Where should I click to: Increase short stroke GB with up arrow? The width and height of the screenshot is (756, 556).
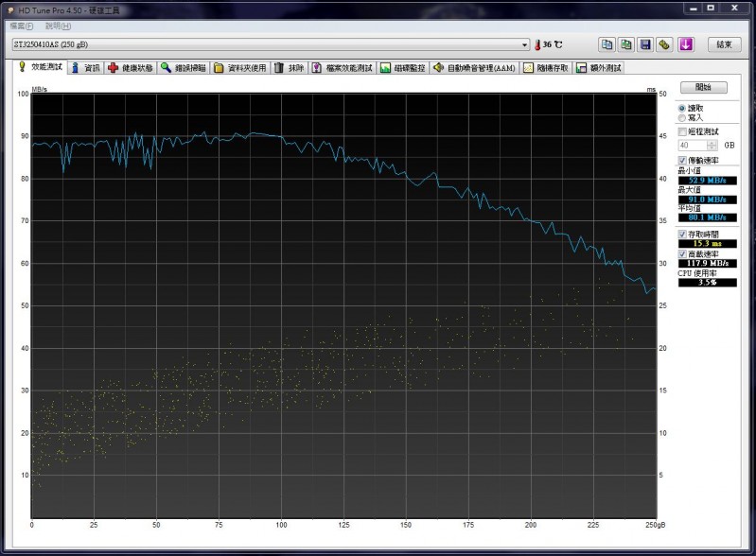point(712,143)
